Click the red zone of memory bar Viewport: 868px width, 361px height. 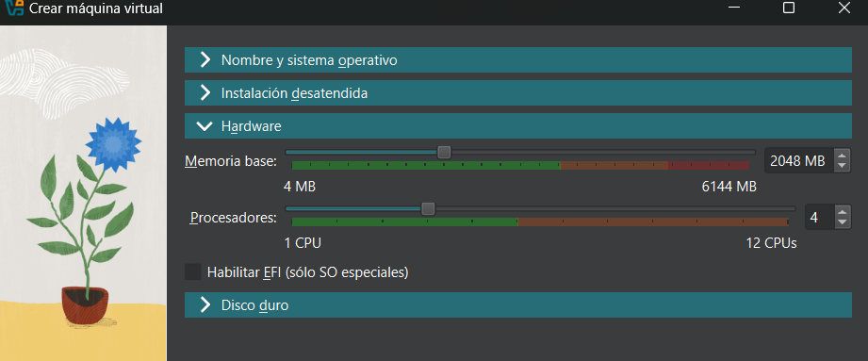709,166
